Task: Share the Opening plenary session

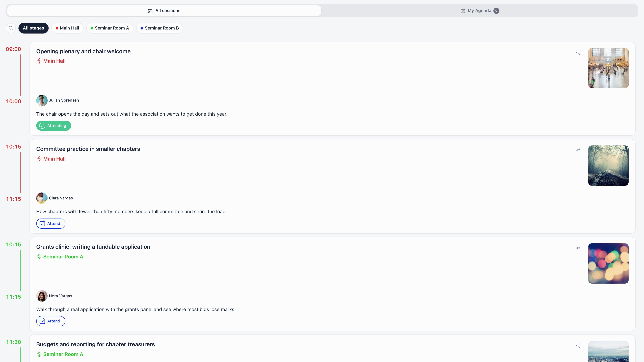Action: (x=578, y=53)
